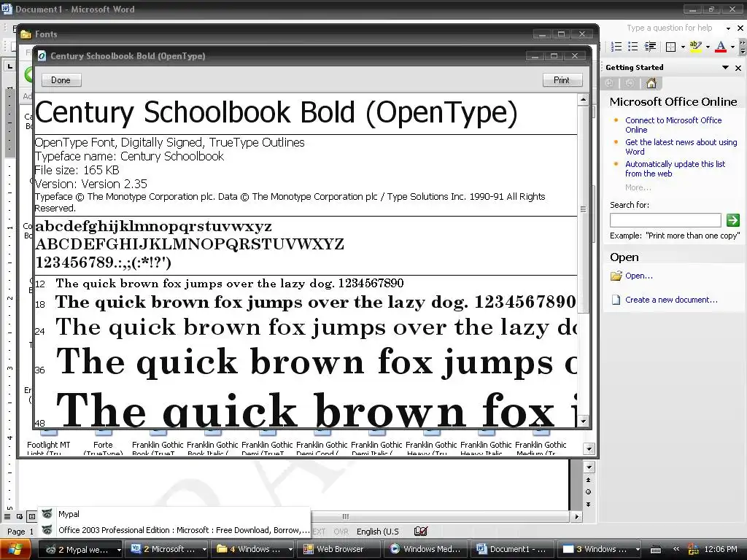Click the Windows Start button
Image resolution: width=747 pixels, height=560 pixels.
16,550
